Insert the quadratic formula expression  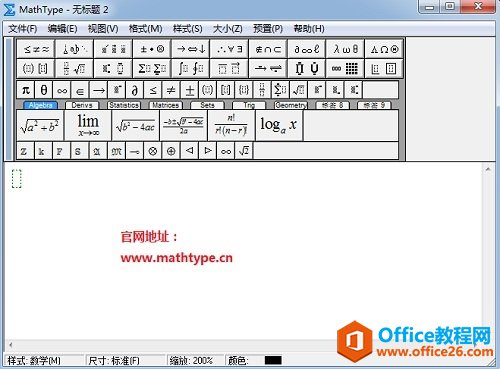[183, 126]
